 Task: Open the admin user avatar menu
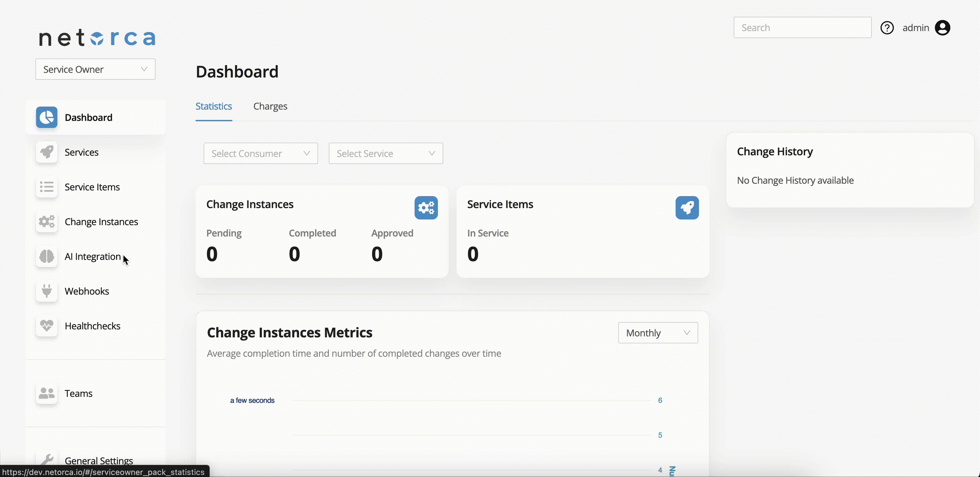pos(942,28)
